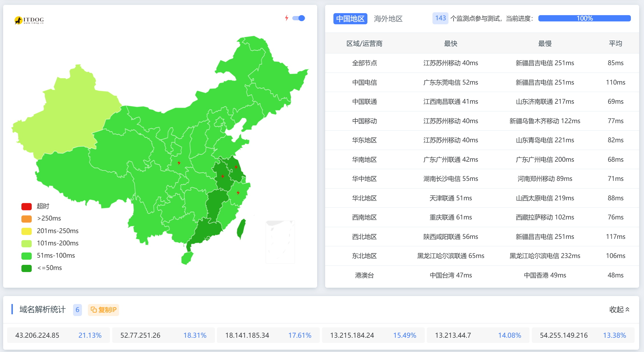Select the 东北地区 row label

(364, 256)
